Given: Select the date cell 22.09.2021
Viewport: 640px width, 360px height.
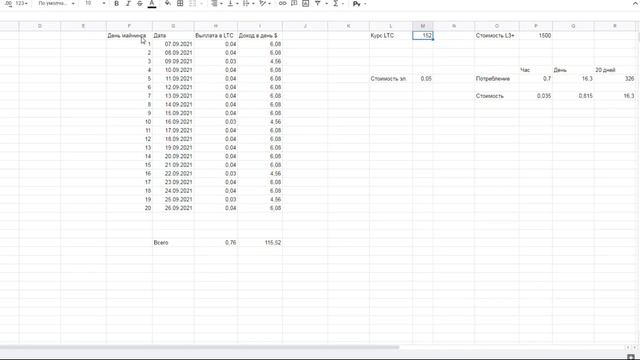Looking at the screenshot, I should tap(173, 174).
